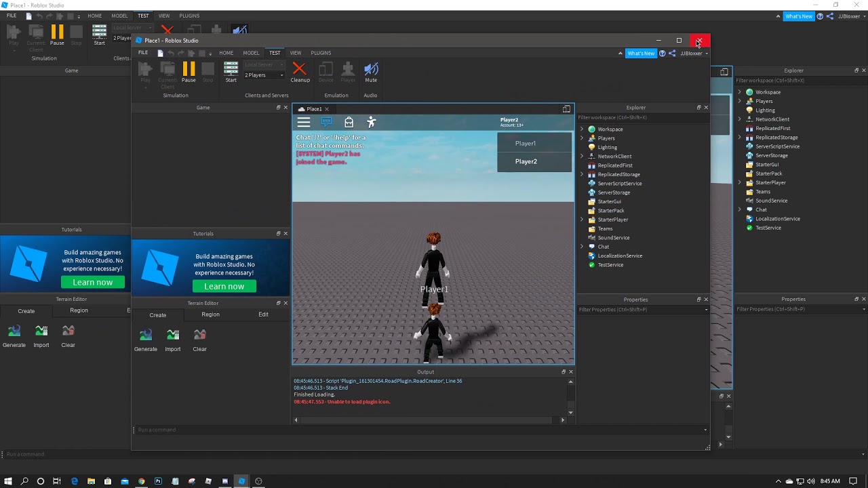Image resolution: width=868 pixels, height=488 pixels.
Task: Close the Output panel
Action: pyautogui.click(x=571, y=372)
